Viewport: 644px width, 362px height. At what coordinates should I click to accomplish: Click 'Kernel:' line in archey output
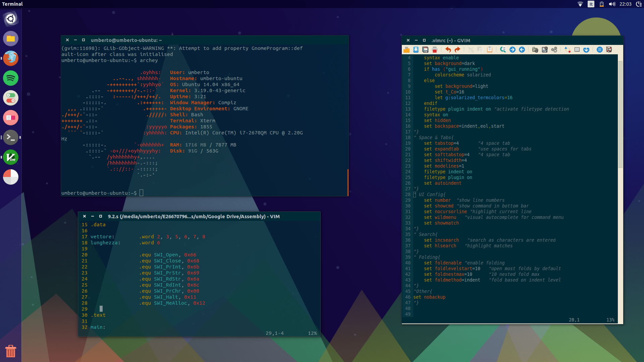[208, 90]
